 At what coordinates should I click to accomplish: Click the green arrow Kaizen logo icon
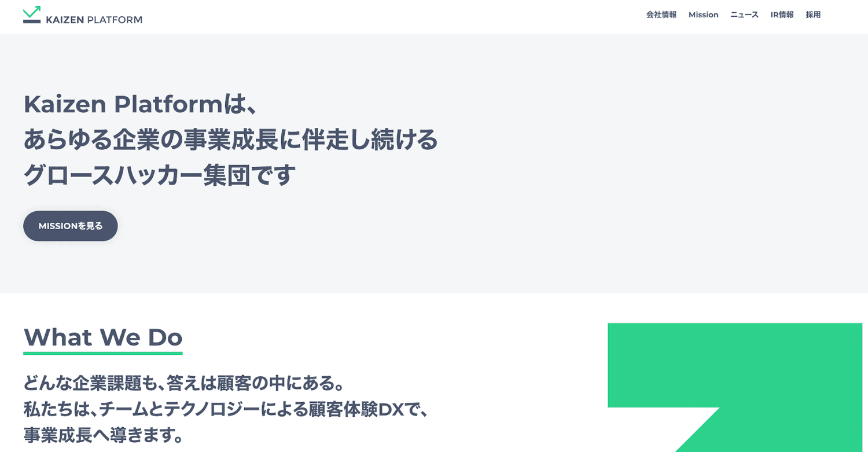[32, 14]
